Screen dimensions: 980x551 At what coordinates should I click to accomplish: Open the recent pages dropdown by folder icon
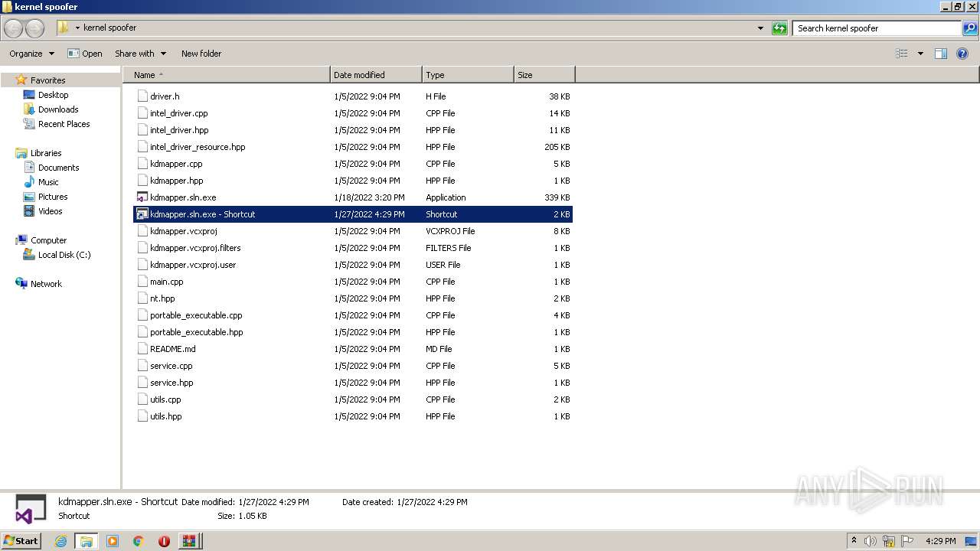77,28
